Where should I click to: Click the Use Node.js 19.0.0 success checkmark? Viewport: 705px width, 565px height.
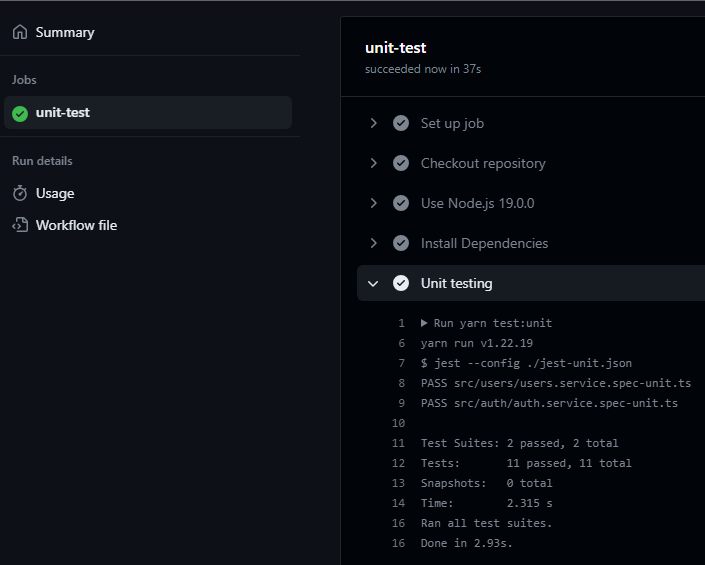401,203
